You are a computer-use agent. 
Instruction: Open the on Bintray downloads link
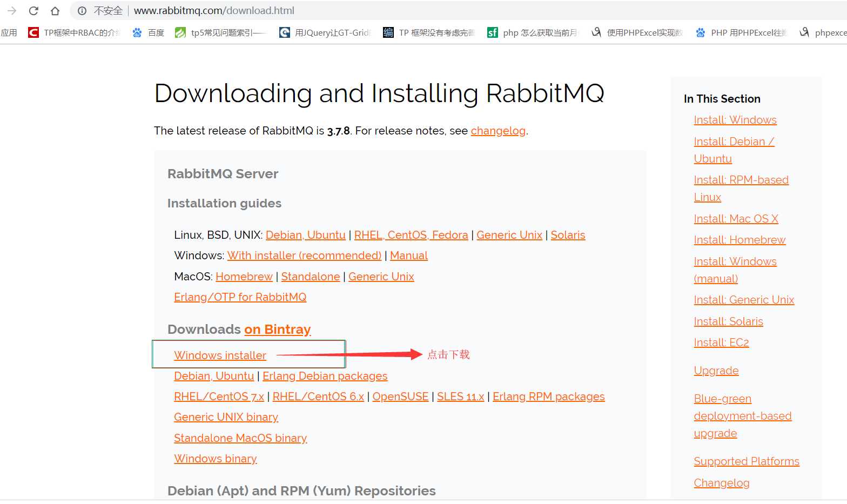(278, 330)
